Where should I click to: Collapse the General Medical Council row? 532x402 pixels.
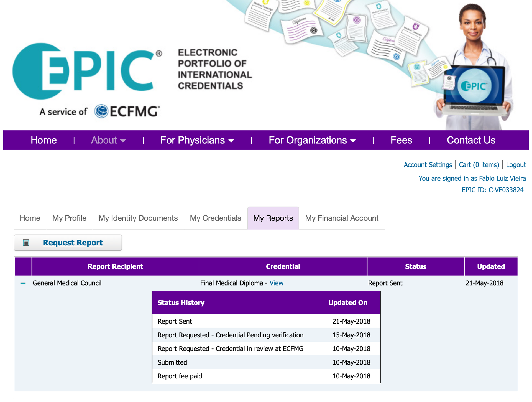[23, 283]
